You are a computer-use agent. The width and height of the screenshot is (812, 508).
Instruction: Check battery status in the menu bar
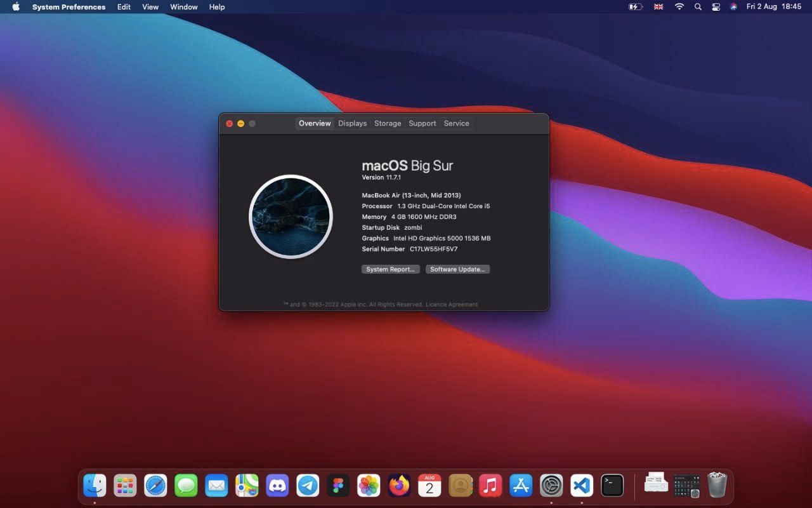click(636, 7)
